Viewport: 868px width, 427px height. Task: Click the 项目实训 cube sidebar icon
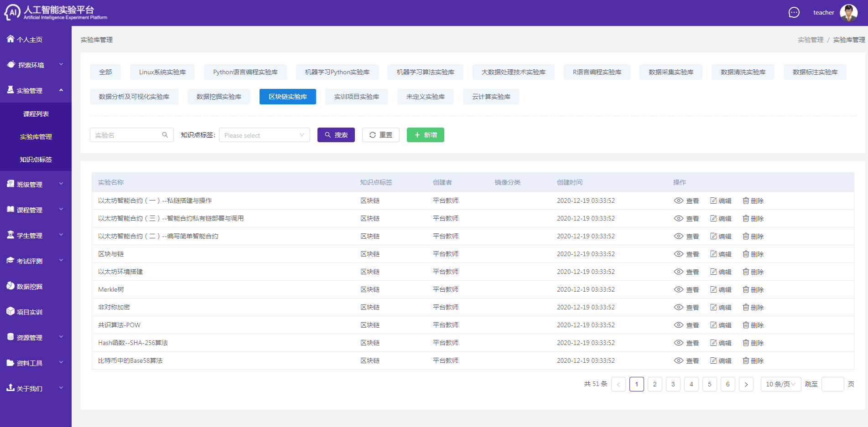coord(10,312)
